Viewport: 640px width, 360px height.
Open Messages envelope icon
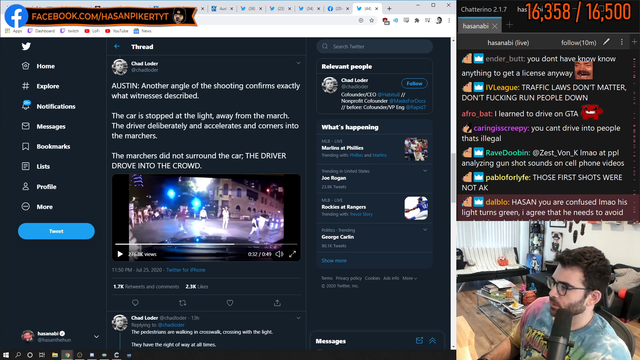pos(26,126)
